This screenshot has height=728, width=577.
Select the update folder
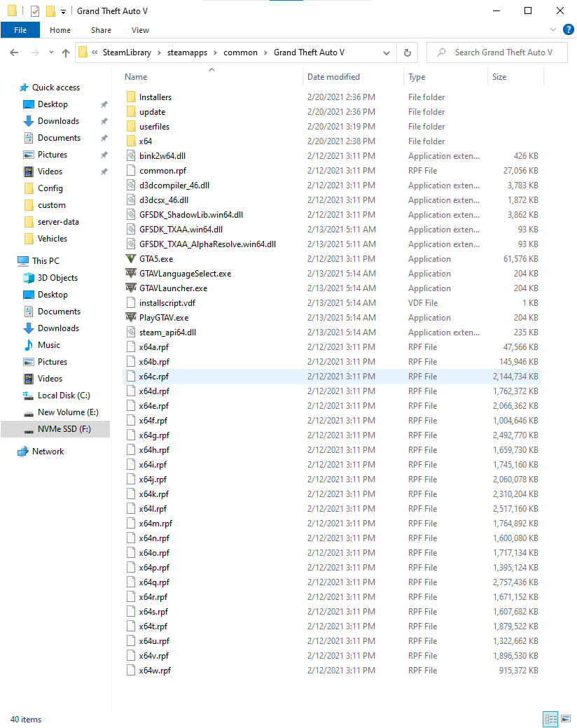pyautogui.click(x=332, y=111)
